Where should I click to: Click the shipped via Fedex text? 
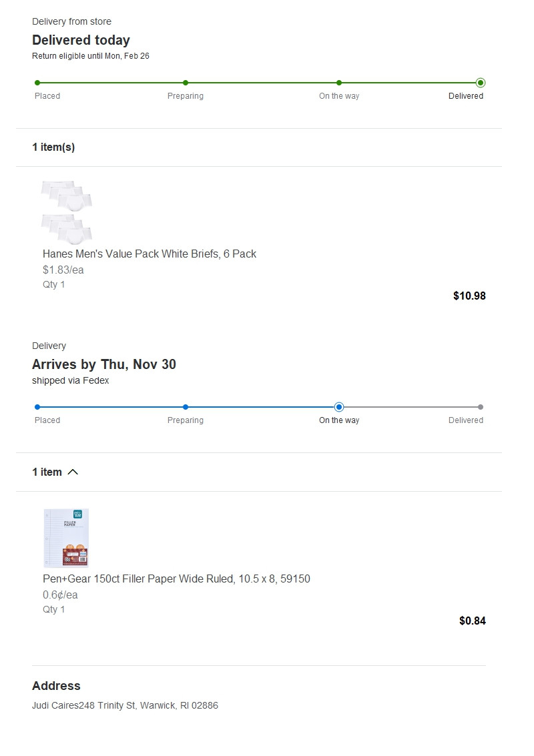pyautogui.click(x=70, y=380)
